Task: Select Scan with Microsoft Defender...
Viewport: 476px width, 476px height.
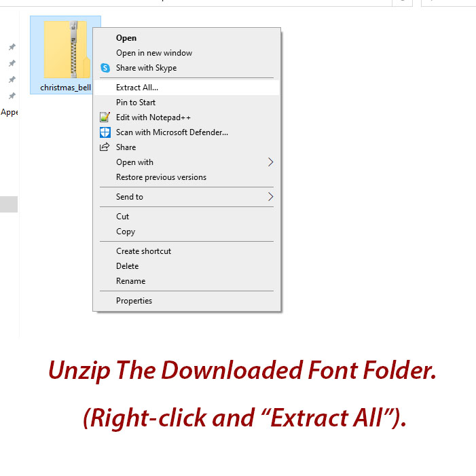Action: pyautogui.click(x=187, y=132)
